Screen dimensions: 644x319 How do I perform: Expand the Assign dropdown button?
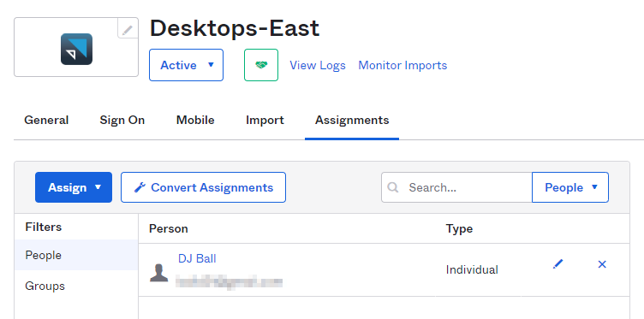74,187
